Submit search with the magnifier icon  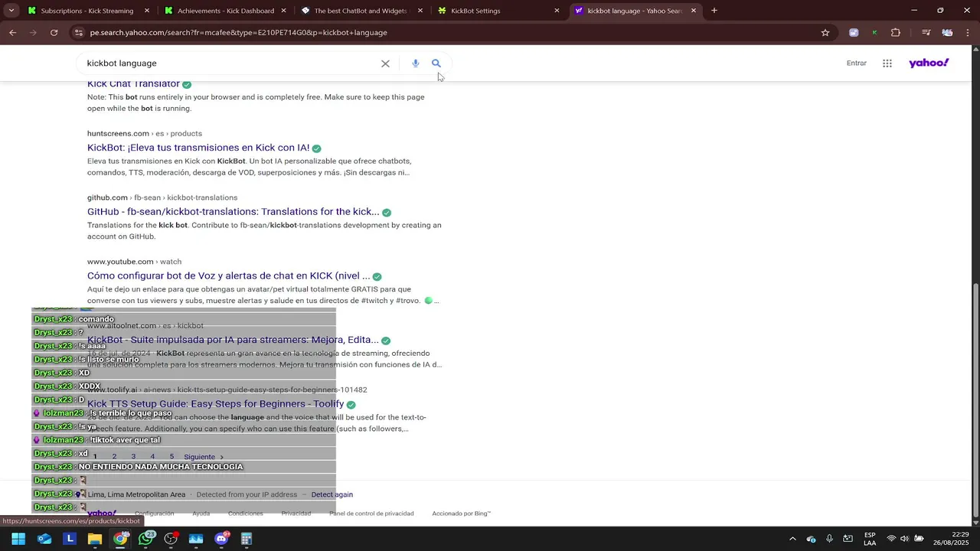click(x=436, y=64)
